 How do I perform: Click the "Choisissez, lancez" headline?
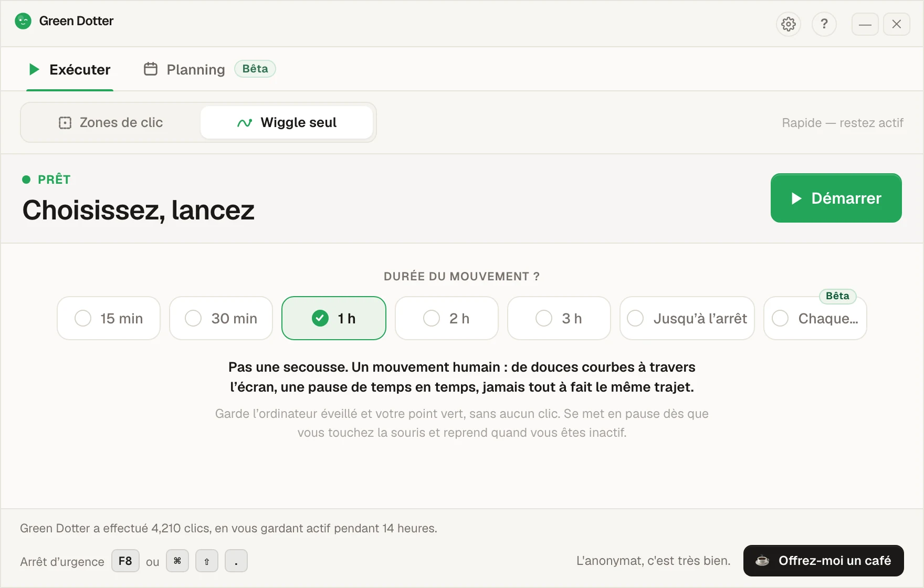(139, 210)
